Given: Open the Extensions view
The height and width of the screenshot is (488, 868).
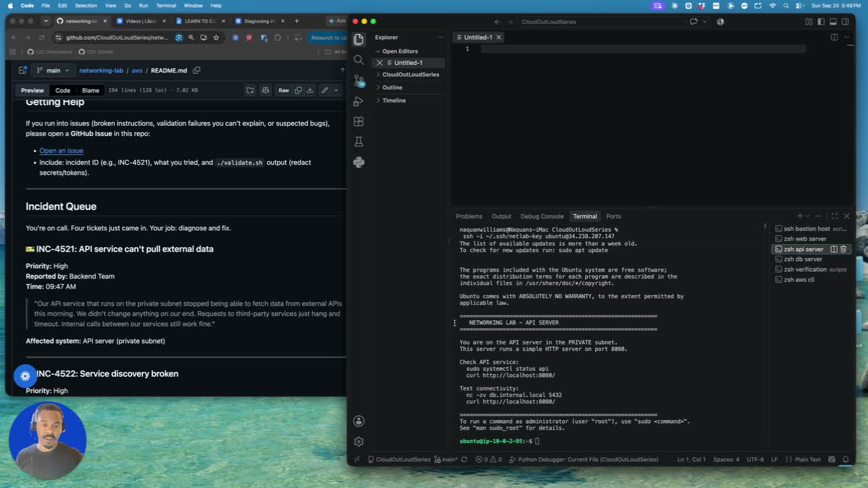Looking at the screenshot, I should coord(359,121).
